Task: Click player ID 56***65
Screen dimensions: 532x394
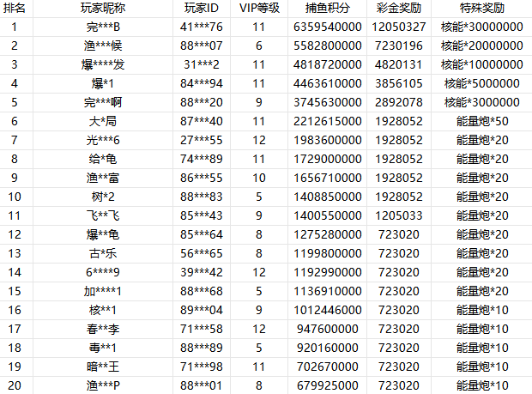Action: tap(201, 253)
